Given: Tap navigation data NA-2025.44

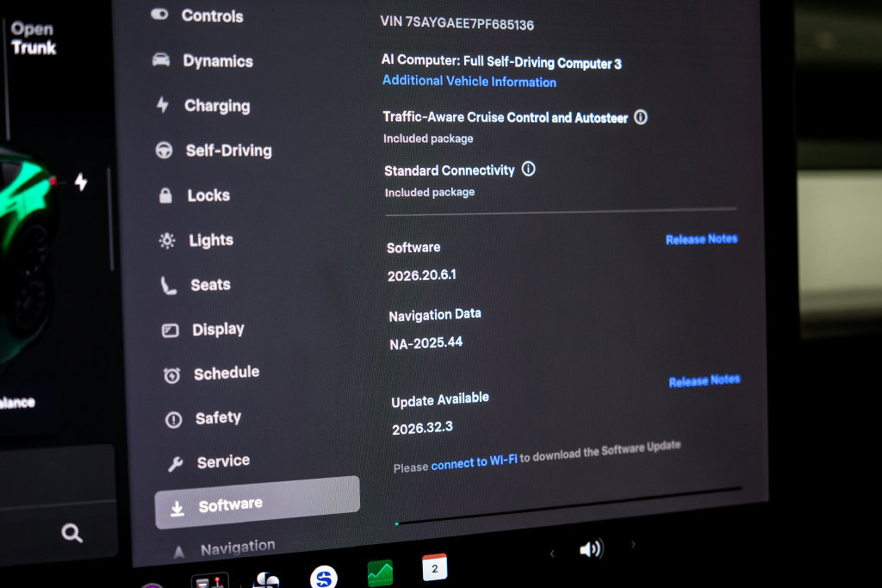Looking at the screenshot, I should pyautogui.click(x=425, y=343).
